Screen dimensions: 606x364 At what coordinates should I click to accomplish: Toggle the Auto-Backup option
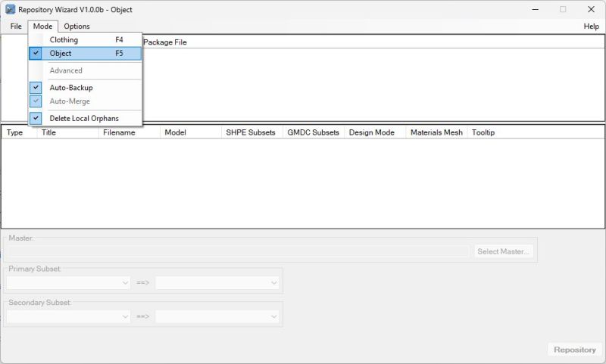click(x=86, y=88)
